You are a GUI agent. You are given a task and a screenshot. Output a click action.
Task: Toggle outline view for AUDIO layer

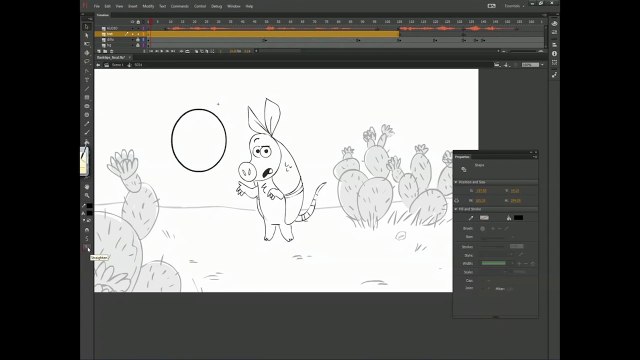pyautogui.click(x=143, y=29)
